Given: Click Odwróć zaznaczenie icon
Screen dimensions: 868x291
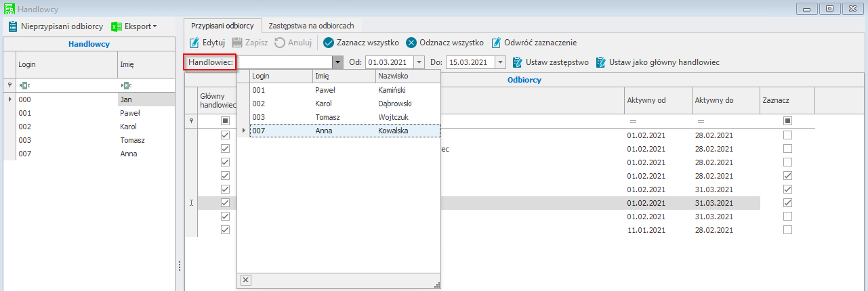Looking at the screenshot, I should click(496, 43).
